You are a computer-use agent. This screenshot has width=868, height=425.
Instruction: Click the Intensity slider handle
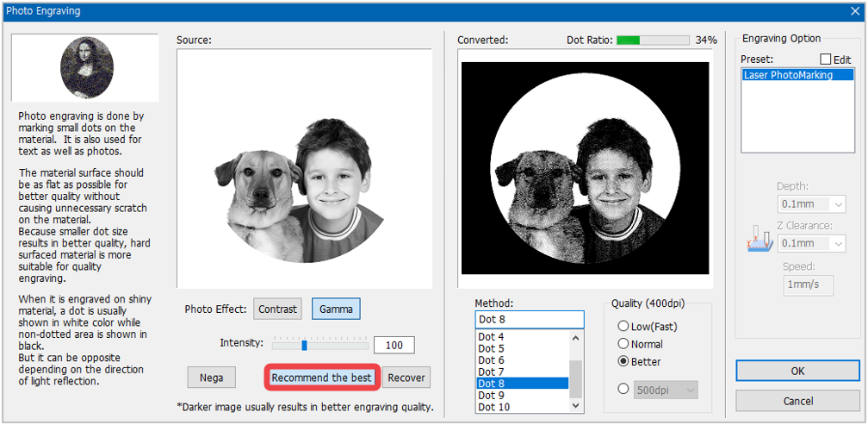point(305,346)
